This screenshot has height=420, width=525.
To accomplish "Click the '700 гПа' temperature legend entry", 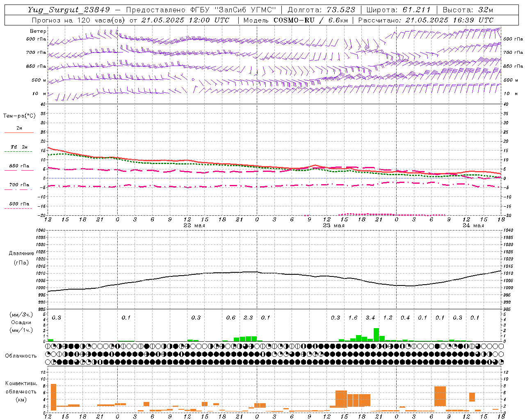I will pos(19,185).
